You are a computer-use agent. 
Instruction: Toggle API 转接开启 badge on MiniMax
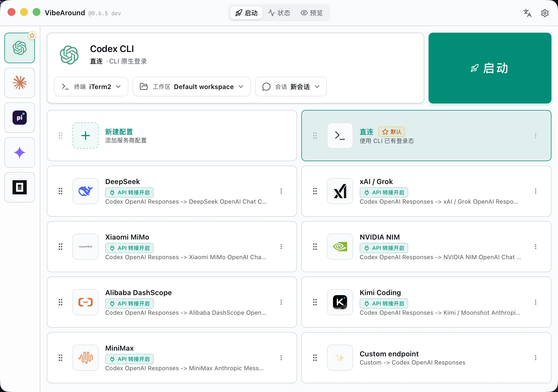[129, 359]
